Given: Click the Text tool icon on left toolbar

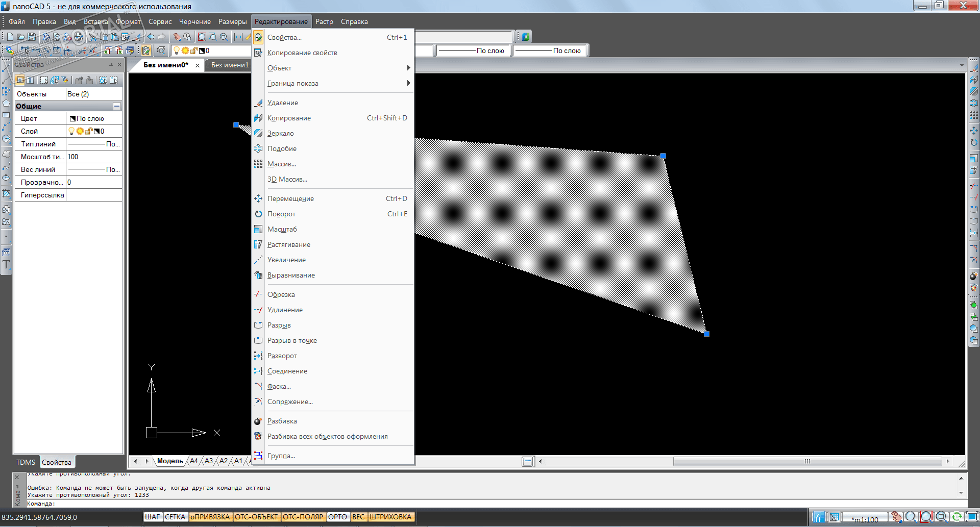Looking at the screenshot, I should tap(6, 264).
